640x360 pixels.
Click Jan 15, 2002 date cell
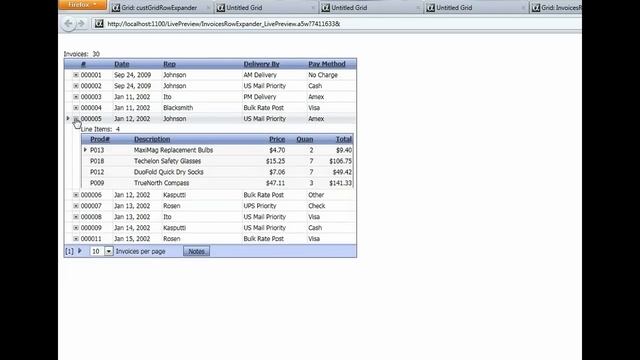(132, 239)
